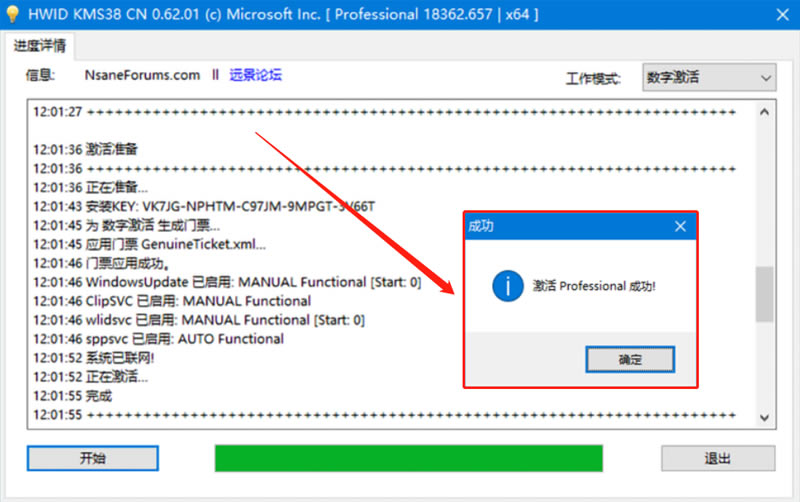
Task: Close the 成功 dialog with its X
Action: click(680, 226)
